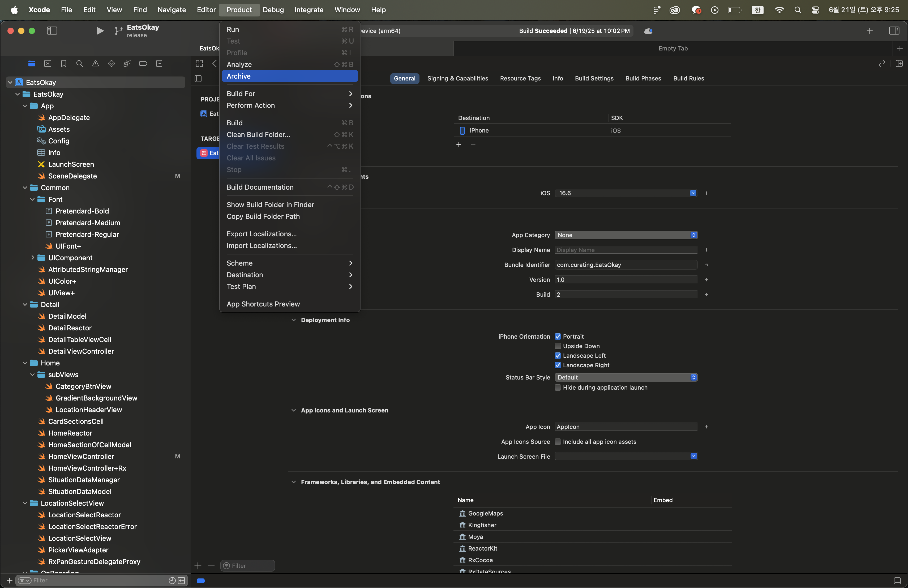Open the Bookmark navigator icon
This screenshot has width=908, height=588.
pos(64,63)
